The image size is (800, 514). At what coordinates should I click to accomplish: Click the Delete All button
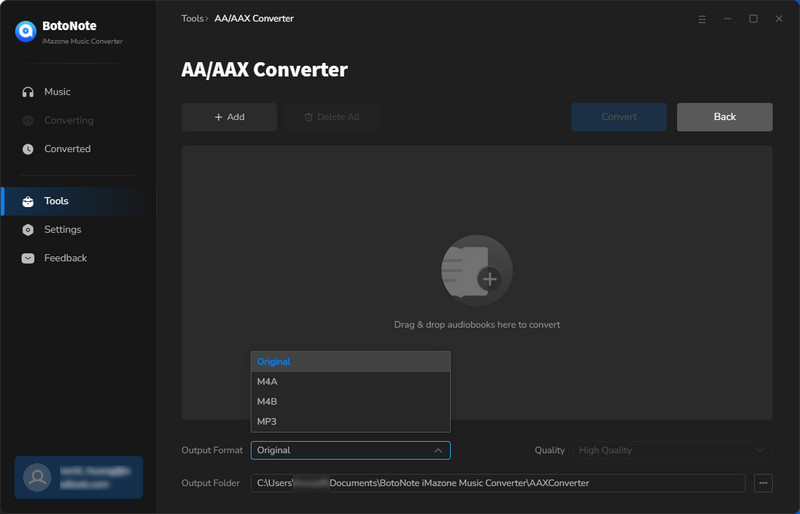pos(332,117)
